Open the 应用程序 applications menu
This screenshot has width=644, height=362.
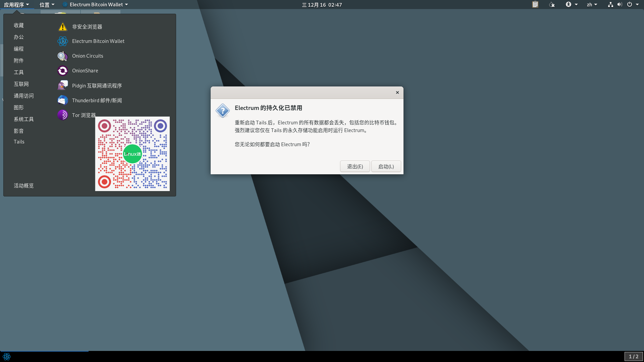pyautogui.click(x=16, y=5)
